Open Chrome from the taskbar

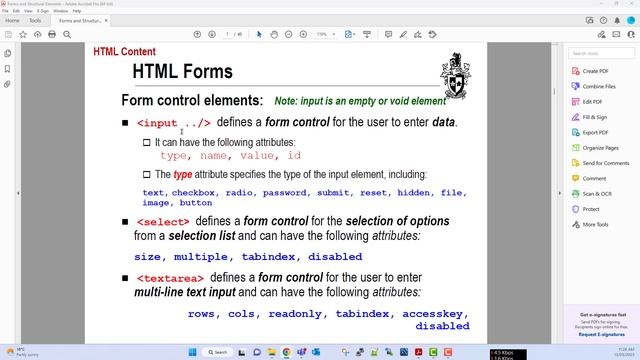pyautogui.click(x=287, y=352)
